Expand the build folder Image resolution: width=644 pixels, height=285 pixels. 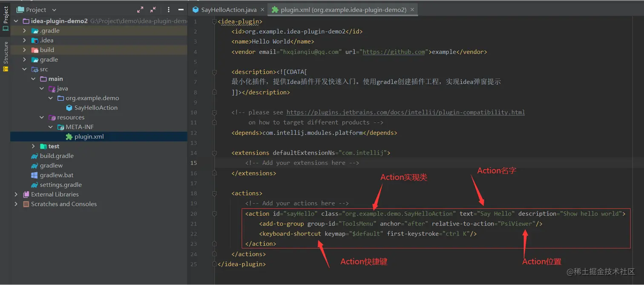point(25,50)
